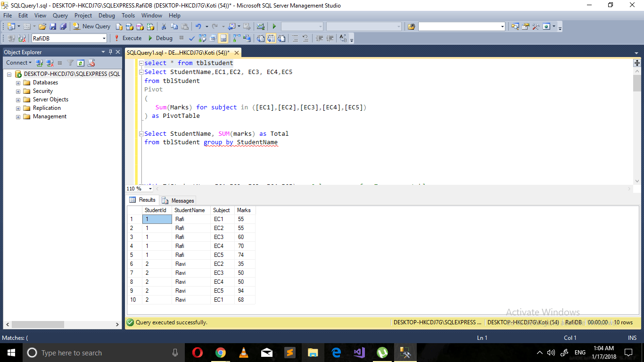Click the Marks cell with value 74
The width and height of the screenshot is (644, 362).
click(245, 255)
